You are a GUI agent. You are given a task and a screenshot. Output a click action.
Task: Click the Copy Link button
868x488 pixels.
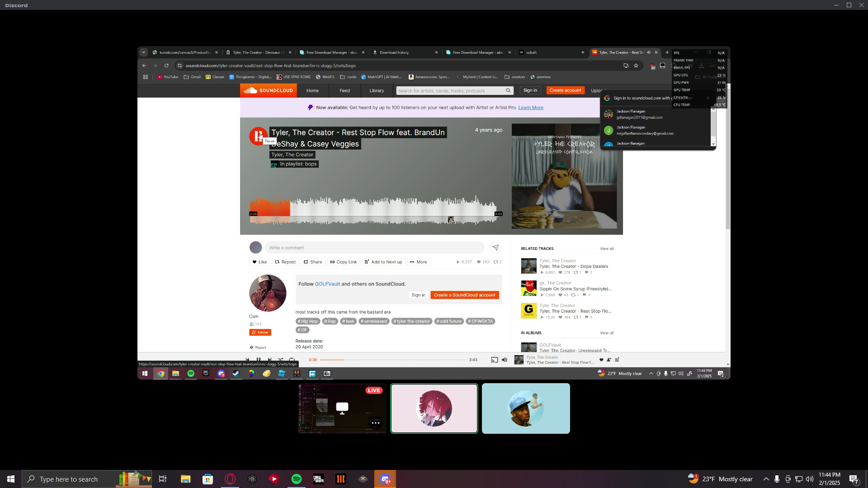[x=343, y=262]
